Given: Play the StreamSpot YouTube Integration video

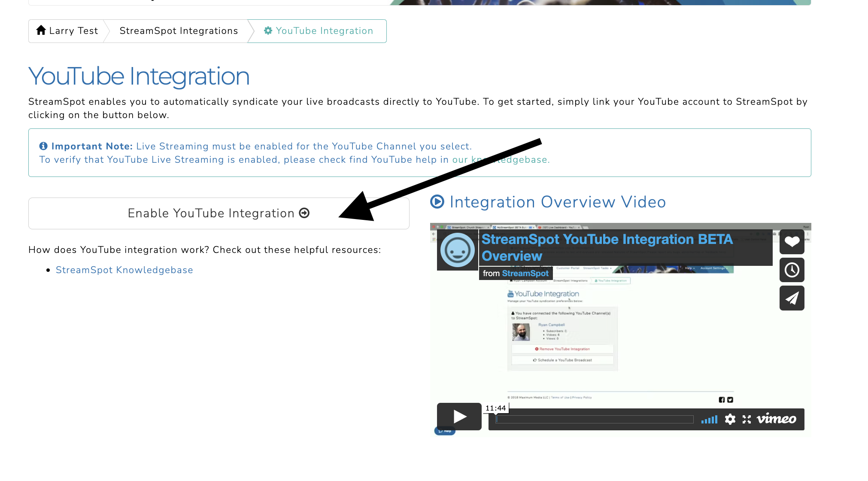Looking at the screenshot, I should tap(458, 416).
